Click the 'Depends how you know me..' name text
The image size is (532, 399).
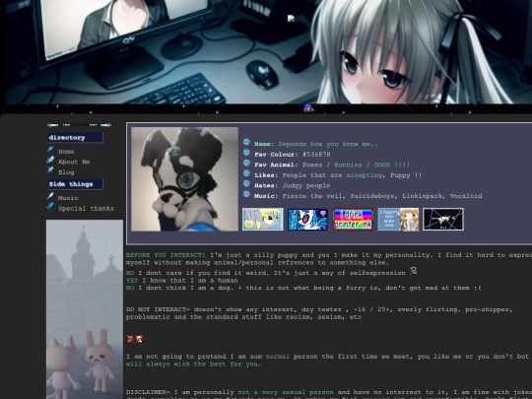[x=328, y=144]
